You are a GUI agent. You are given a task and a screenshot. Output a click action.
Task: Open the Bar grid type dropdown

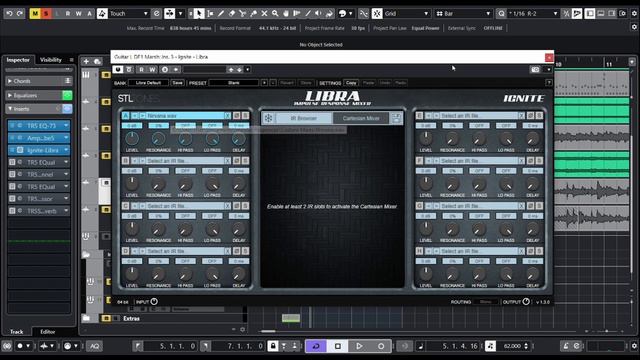(x=463, y=13)
